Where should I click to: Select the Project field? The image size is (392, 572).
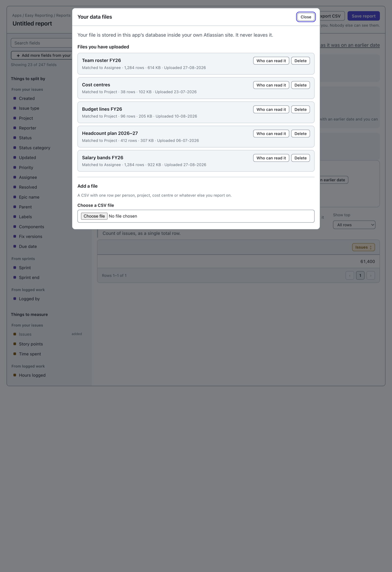click(26, 118)
